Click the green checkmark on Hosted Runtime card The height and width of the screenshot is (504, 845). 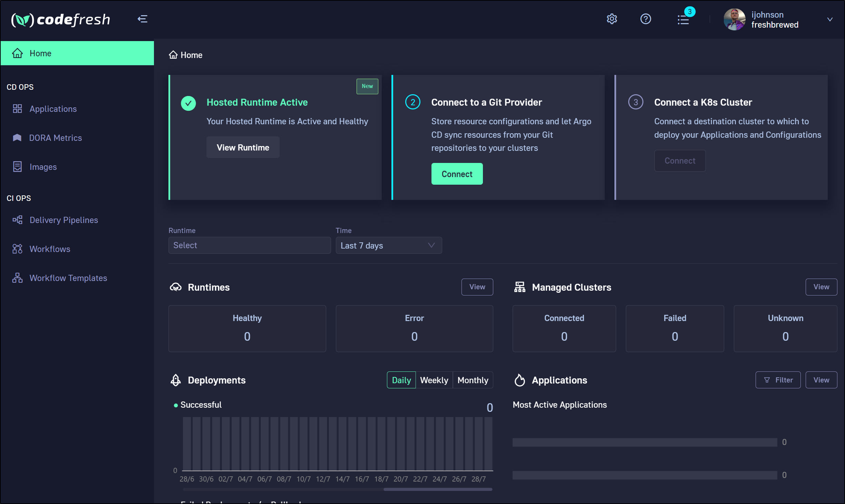188,103
